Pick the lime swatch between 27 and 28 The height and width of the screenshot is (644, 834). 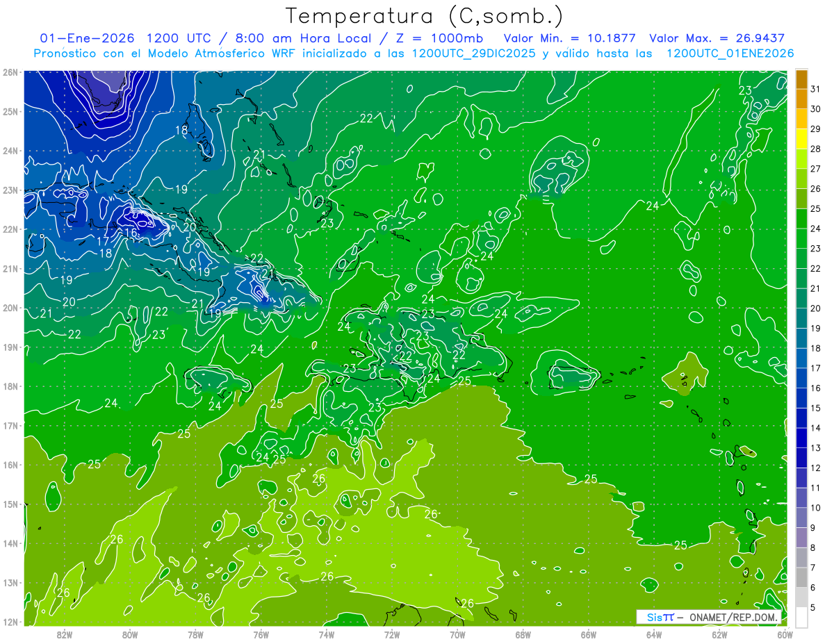pyautogui.click(x=801, y=159)
